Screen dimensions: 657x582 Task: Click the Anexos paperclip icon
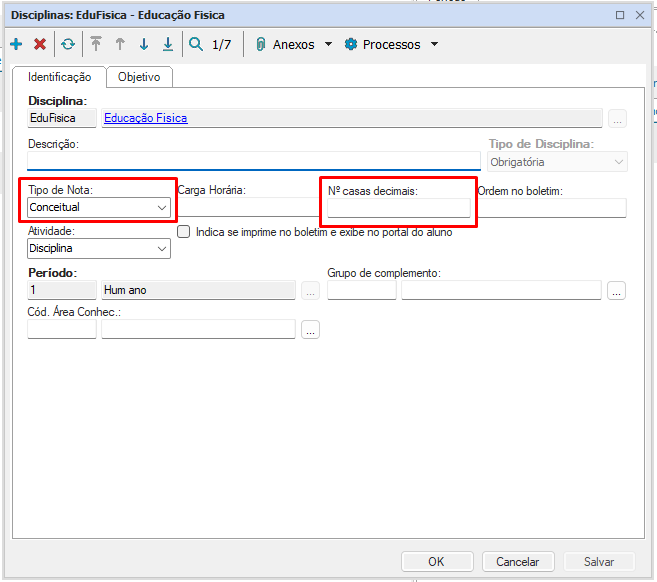261,44
